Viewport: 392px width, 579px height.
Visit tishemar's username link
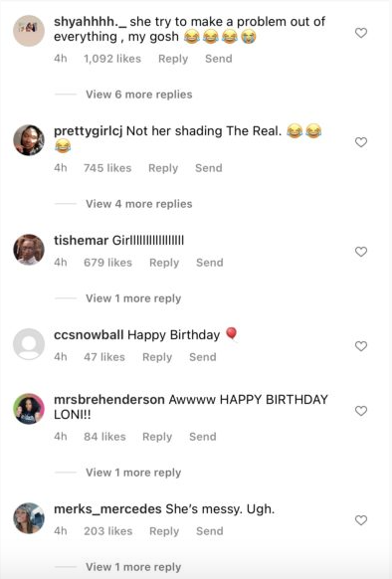tap(81, 241)
